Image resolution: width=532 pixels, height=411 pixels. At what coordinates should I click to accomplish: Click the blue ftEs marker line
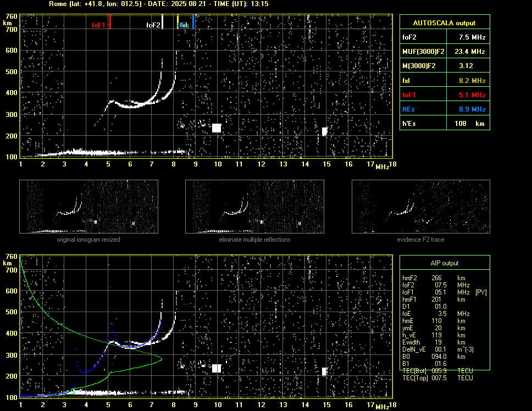click(x=193, y=21)
